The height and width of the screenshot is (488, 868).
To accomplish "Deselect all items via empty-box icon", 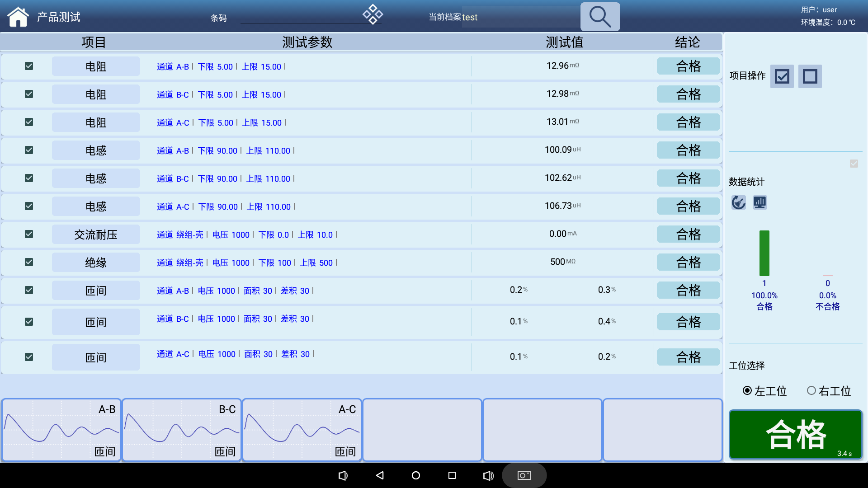I will [x=810, y=76].
